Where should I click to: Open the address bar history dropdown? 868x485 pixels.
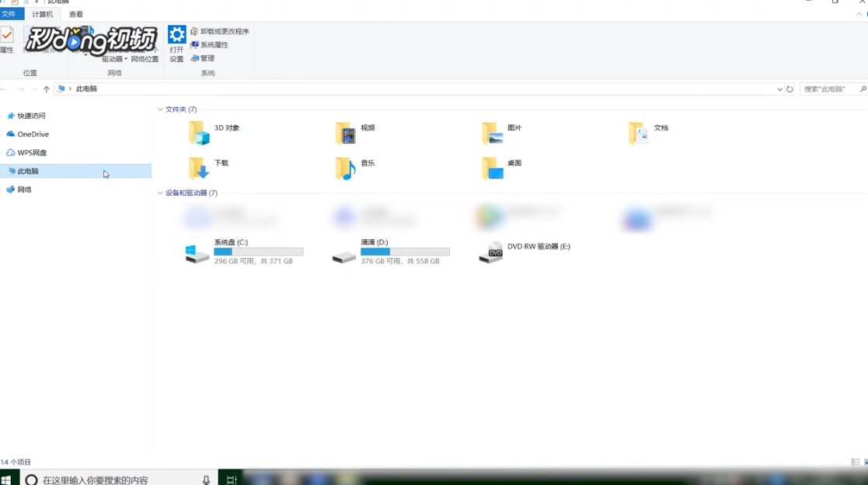point(779,89)
